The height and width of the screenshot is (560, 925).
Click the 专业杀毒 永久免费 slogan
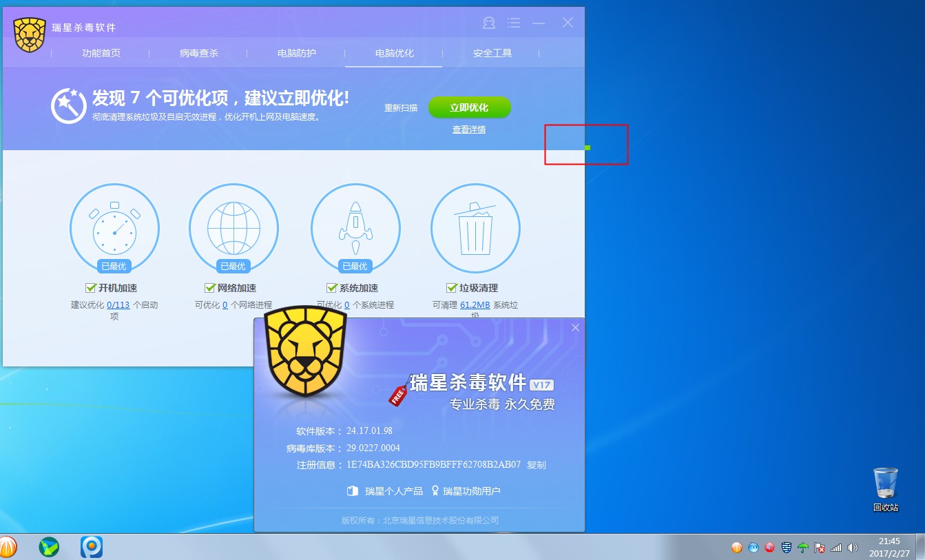pos(502,404)
